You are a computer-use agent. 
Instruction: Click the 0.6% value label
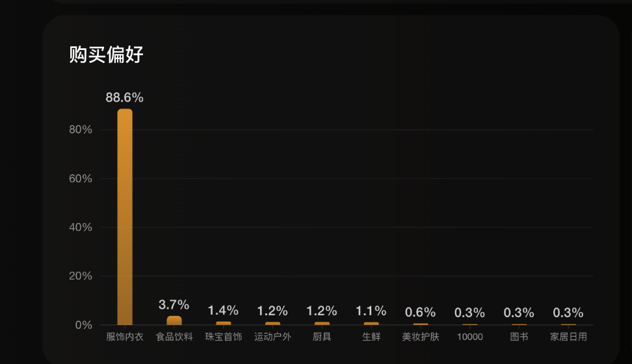[x=421, y=312]
